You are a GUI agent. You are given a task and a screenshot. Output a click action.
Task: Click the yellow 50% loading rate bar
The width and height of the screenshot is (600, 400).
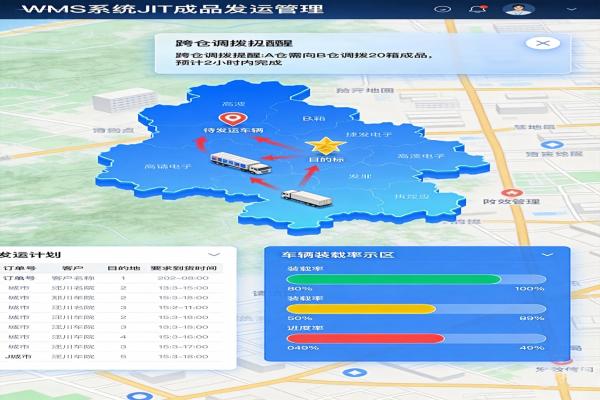tap(361, 309)
